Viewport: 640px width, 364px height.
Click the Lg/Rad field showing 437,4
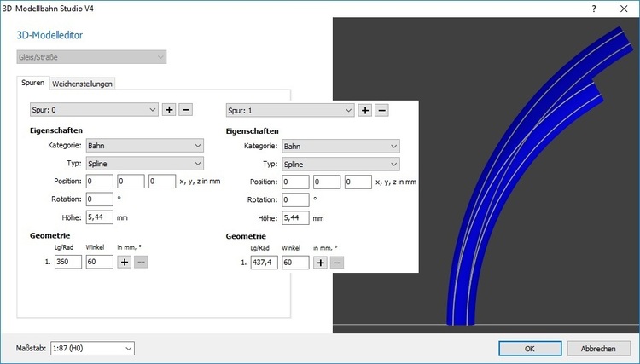click(x=264, y=263)
